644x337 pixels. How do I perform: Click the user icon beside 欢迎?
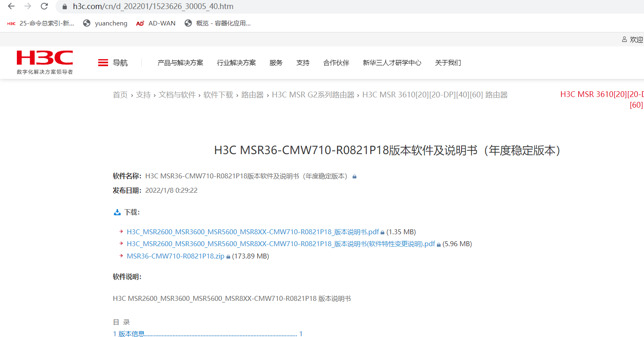[624, 39]
